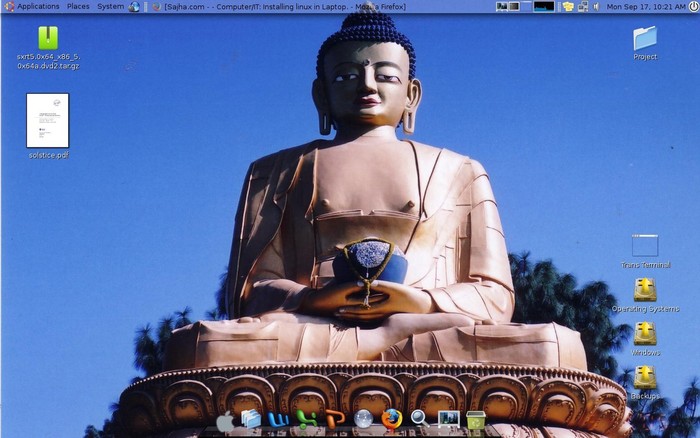The width and height of the screenshot is (700, 438).
Task: Select the solstice.pdf file thumbnail
Action: (x=48, y=121)
